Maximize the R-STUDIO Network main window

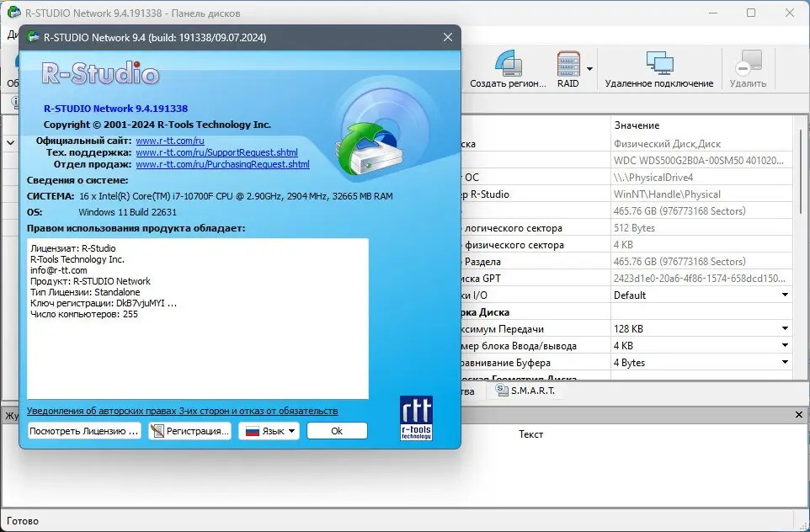pyautogui.click(x=751, y=13)
